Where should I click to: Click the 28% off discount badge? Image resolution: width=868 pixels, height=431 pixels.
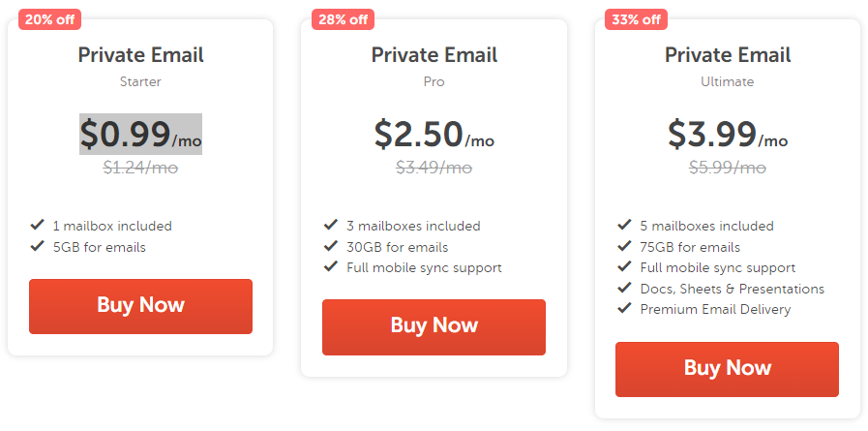click(343, 19)
